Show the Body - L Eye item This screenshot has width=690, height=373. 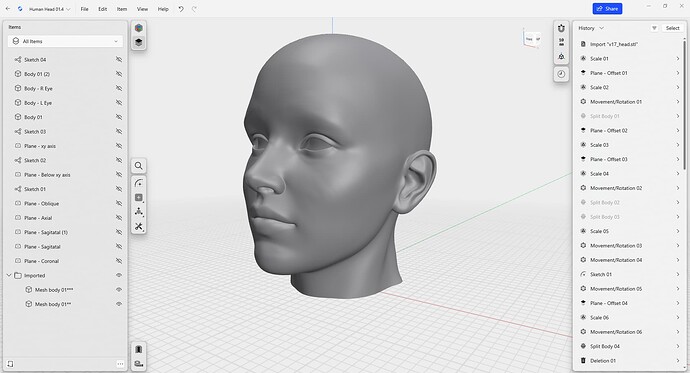pos(118,102)
